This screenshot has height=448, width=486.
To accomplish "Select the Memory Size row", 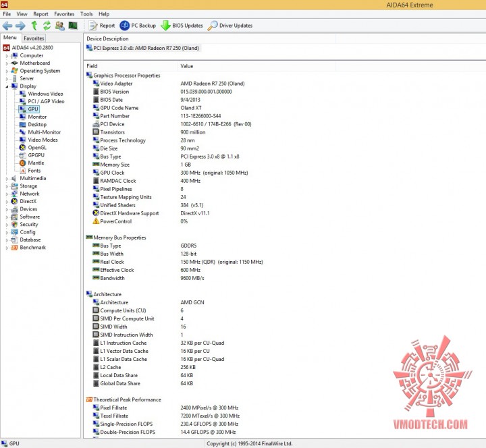I will (142, 165).
